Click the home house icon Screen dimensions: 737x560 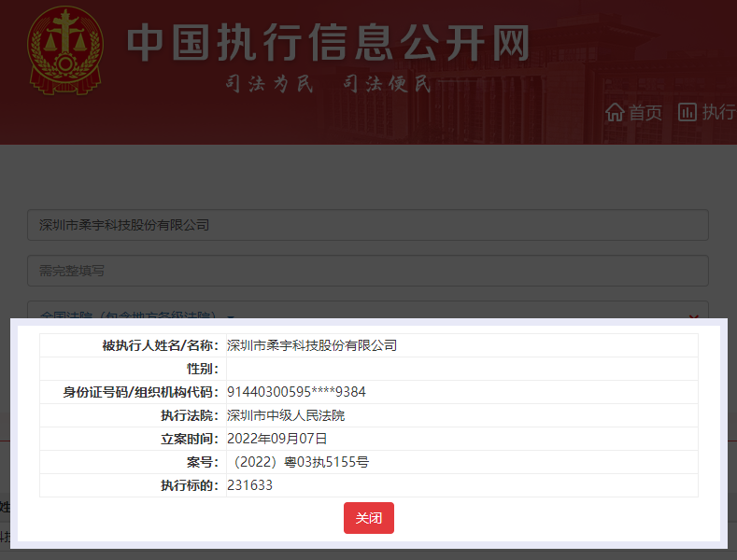point(615,113)
